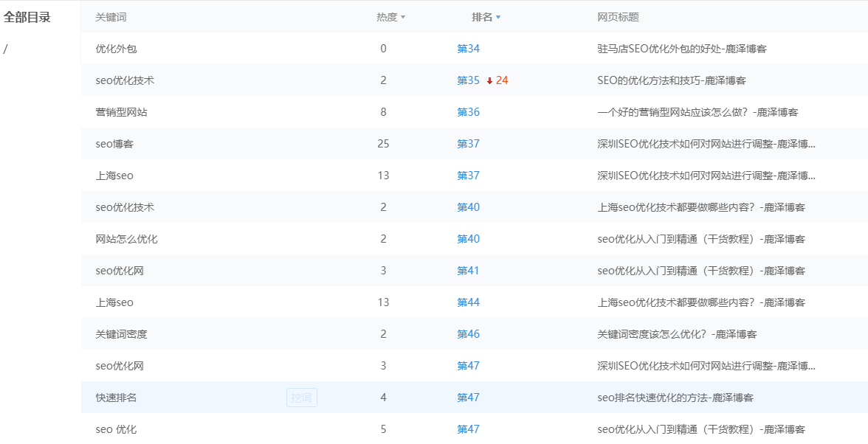Click the 关键词 column header

[111, 17]
